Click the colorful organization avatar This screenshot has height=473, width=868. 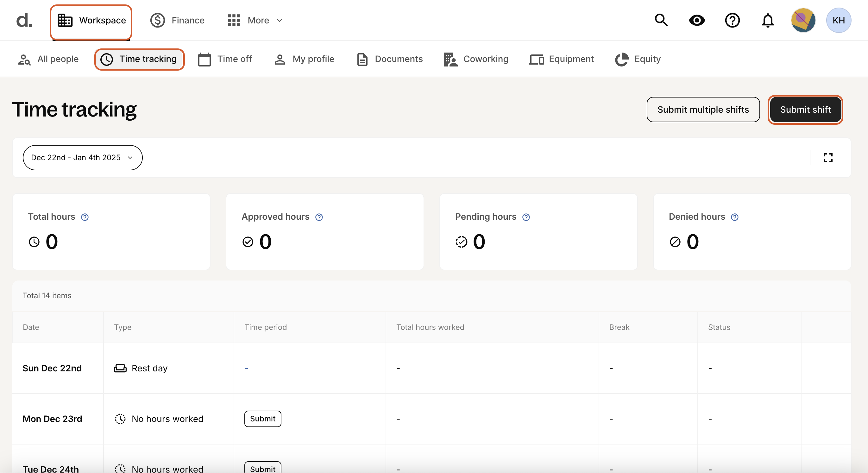click(x=803, y=20)
